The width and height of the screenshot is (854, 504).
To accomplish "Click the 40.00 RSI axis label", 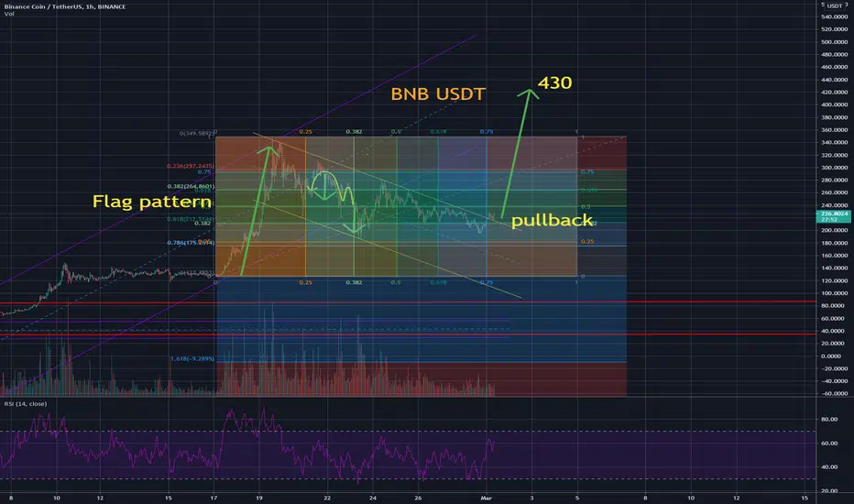I will tap(829, 467).
